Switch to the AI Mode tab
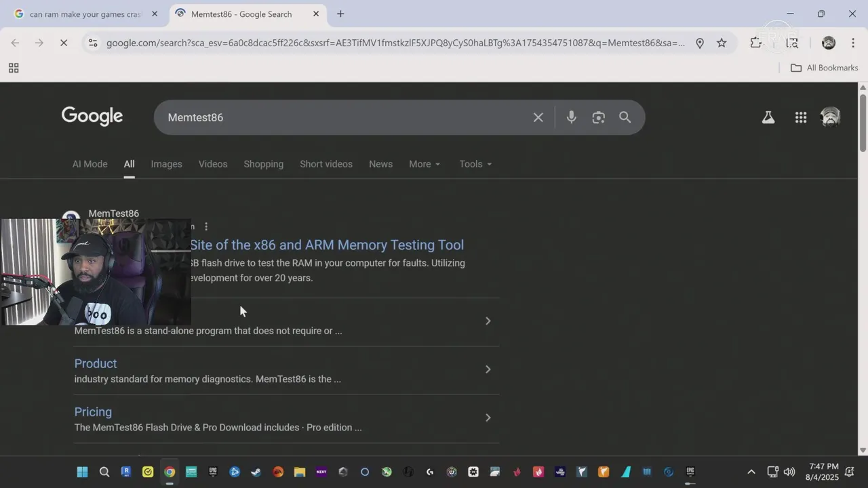Viewport: 868px width, 488px height. (x=90, y=164)
